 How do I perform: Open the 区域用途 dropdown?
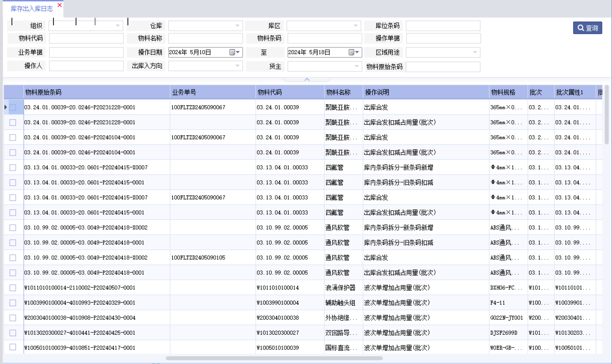(475, 52)
